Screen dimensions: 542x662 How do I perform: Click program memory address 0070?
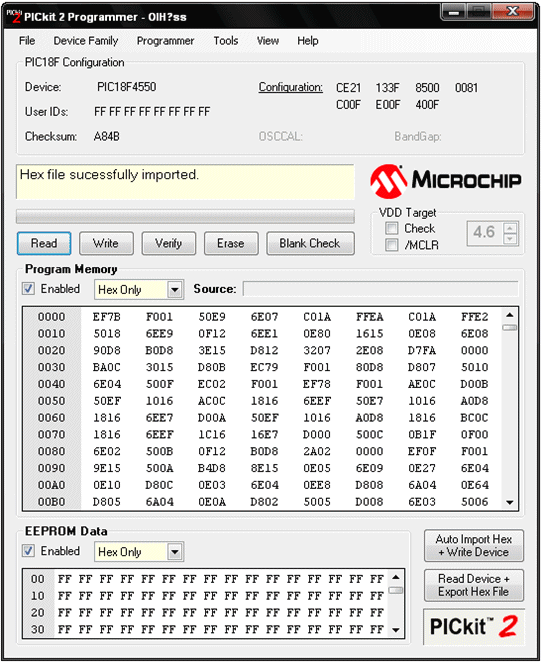[51, 434]
